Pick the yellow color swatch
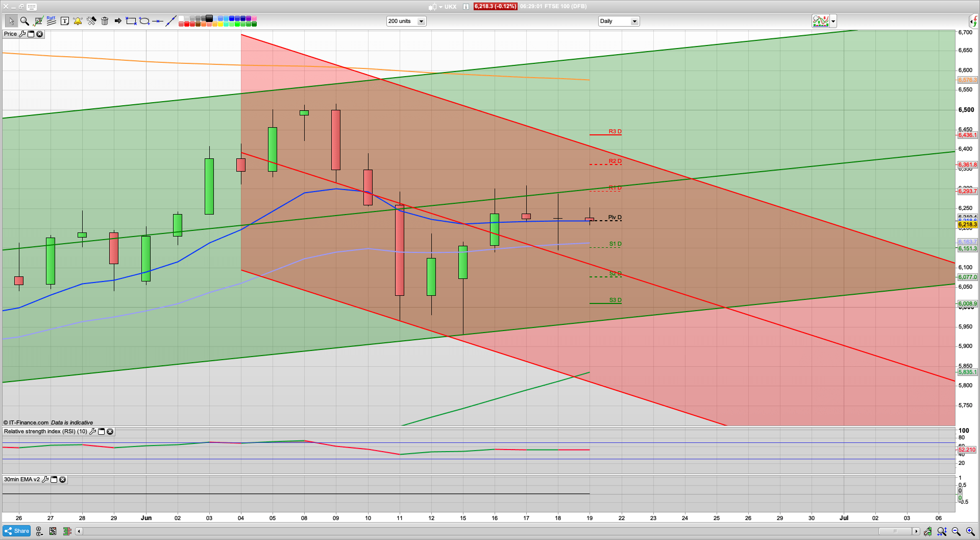This screenshot has height=540, width=980. pos(220,24)
